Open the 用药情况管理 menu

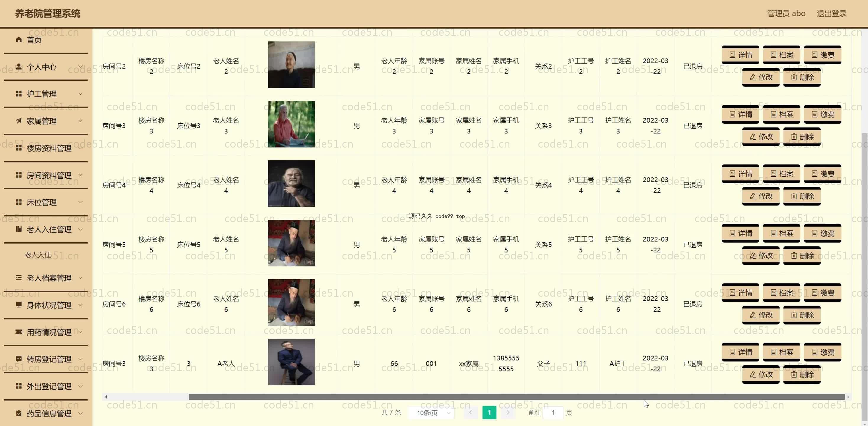click(x=46, y=332)
